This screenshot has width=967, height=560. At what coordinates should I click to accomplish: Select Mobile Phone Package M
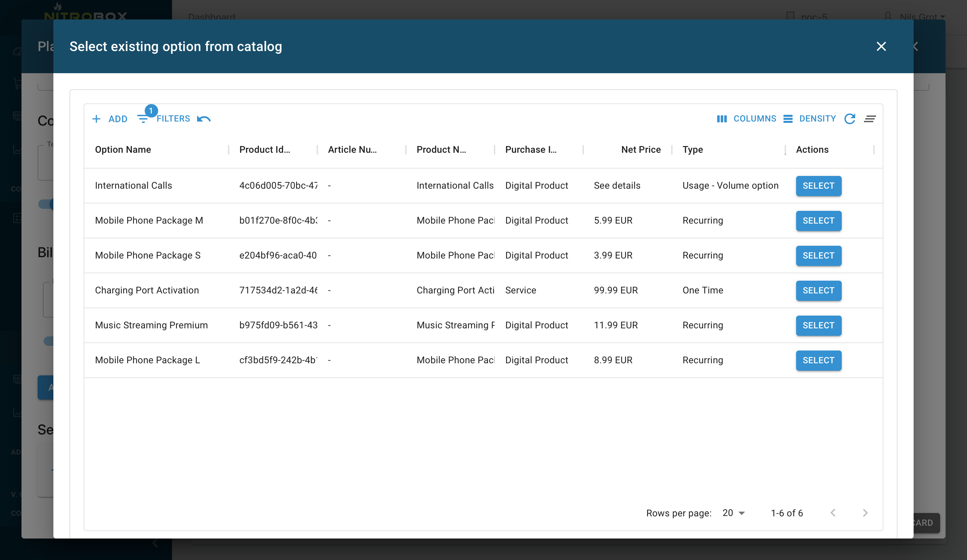(818, 221)
